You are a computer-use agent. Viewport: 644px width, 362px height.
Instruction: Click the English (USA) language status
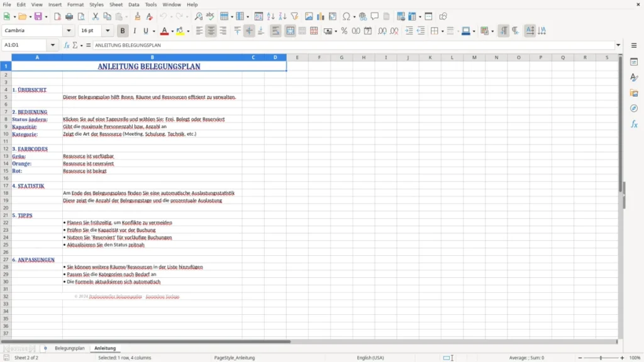[x=370, y=358]
